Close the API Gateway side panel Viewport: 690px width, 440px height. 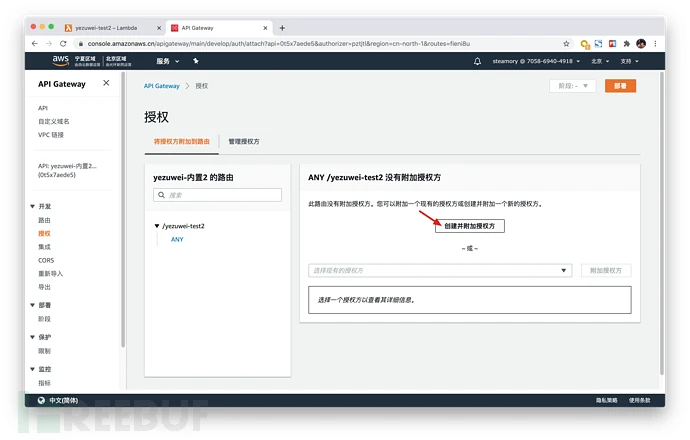[106, 83]
